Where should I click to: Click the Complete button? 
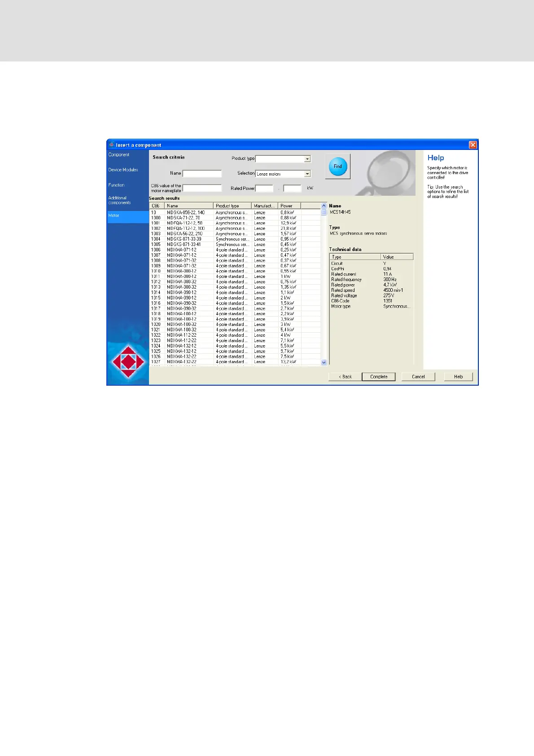click(x=379, y=377)
